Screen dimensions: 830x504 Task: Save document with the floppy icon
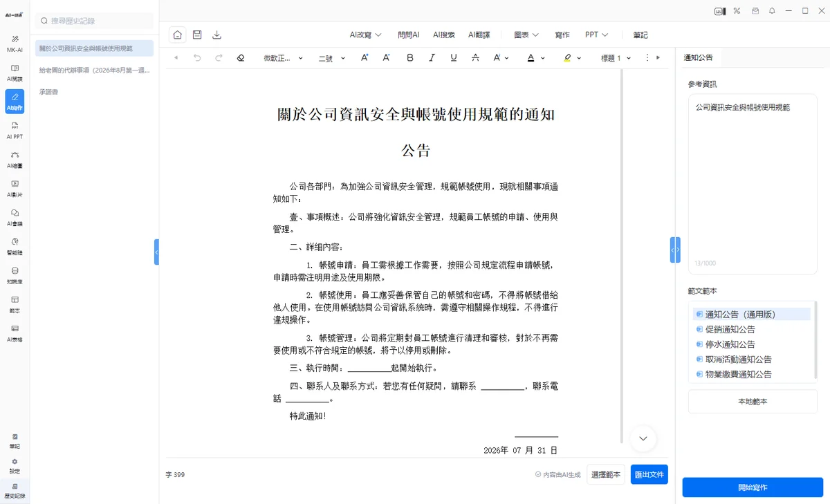[x=197, y=35]
